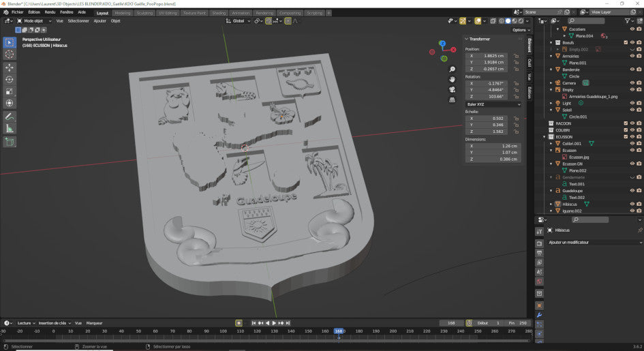This screenshot has height=351, width=644.
Task: Jump to first frame in timeline
Action: pos(254,323)
